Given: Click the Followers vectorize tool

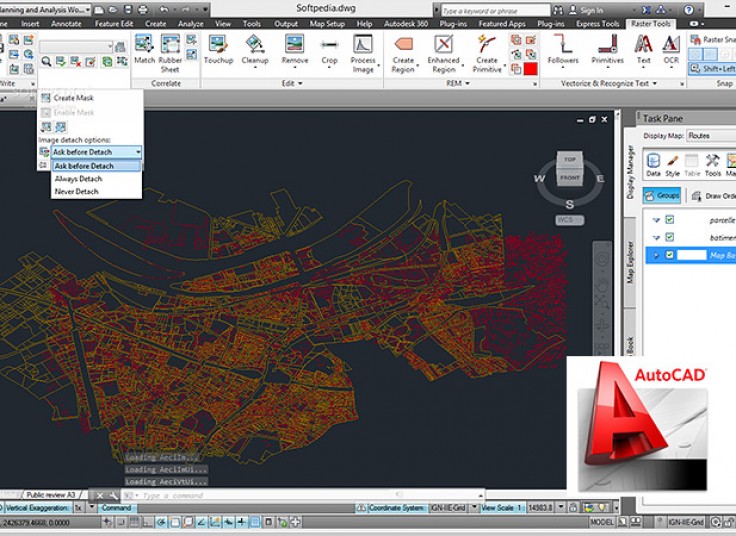Looking at the screenshot, I should pyautogui.click(x=563, y=44).
